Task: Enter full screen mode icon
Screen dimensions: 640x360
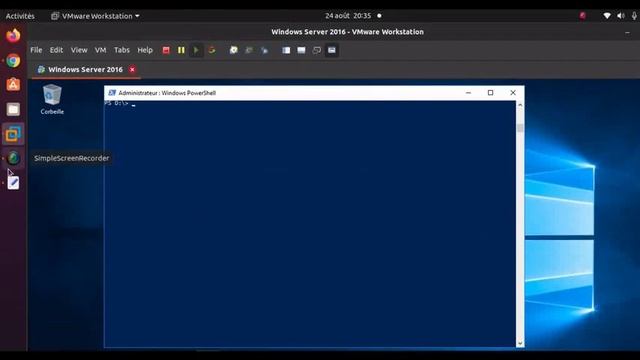Action: coord(317,50)
